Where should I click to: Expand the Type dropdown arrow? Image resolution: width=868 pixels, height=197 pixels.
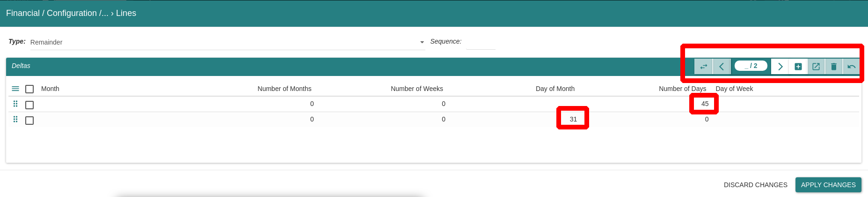[422, 42]
